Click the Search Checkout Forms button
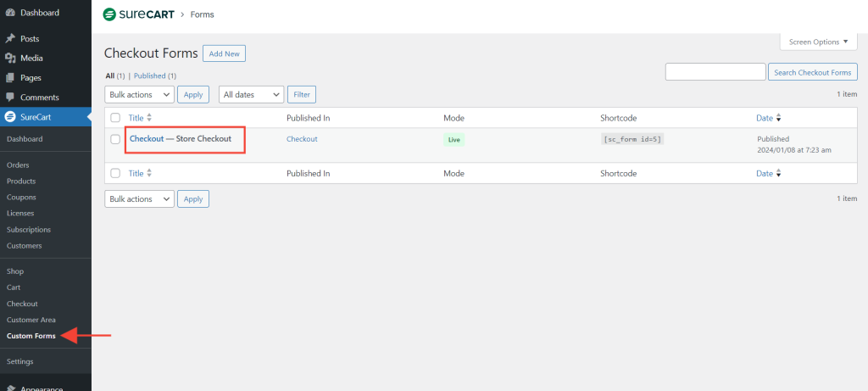 point(812,72)
